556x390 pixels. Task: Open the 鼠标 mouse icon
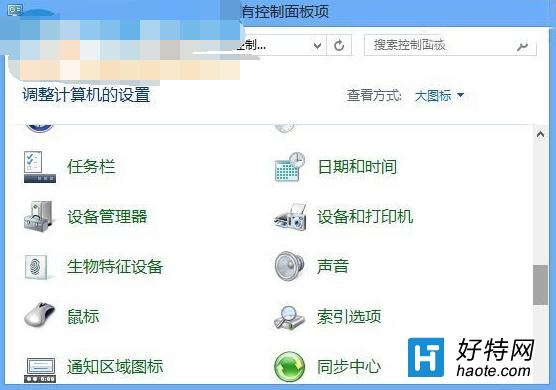[x=39, y=314]
